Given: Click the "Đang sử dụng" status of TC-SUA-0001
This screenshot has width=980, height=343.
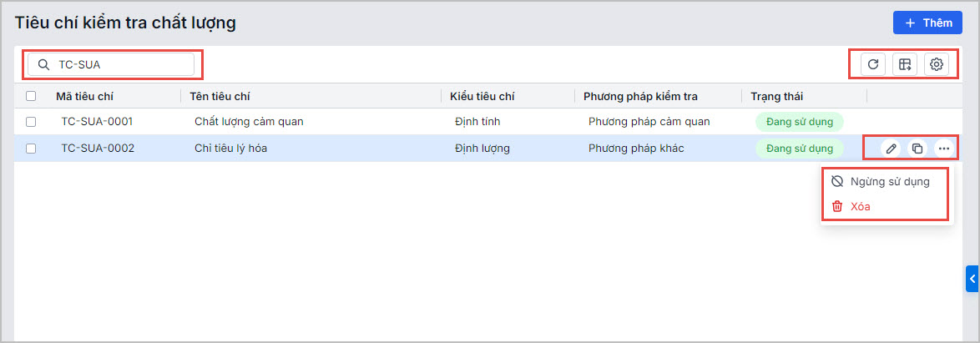Looking at the screenshot, I should (800, 122).
